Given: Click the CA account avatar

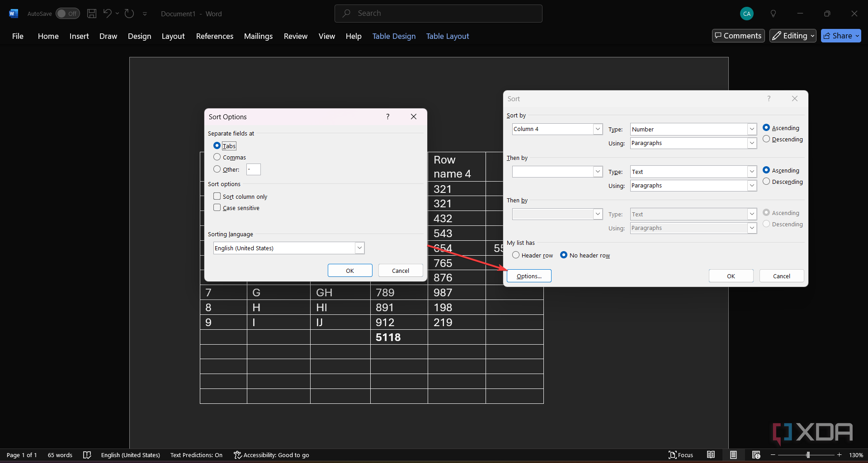Looking at the screenshot, I should click(747, 14).
